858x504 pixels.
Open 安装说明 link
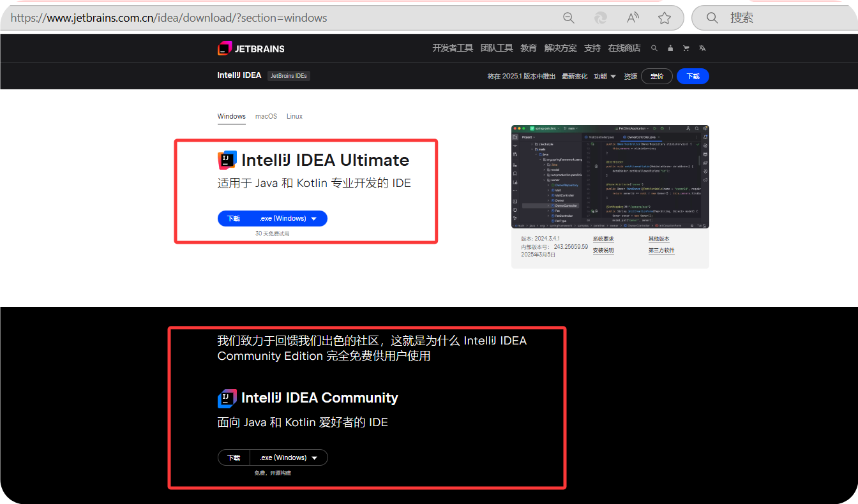603,251
